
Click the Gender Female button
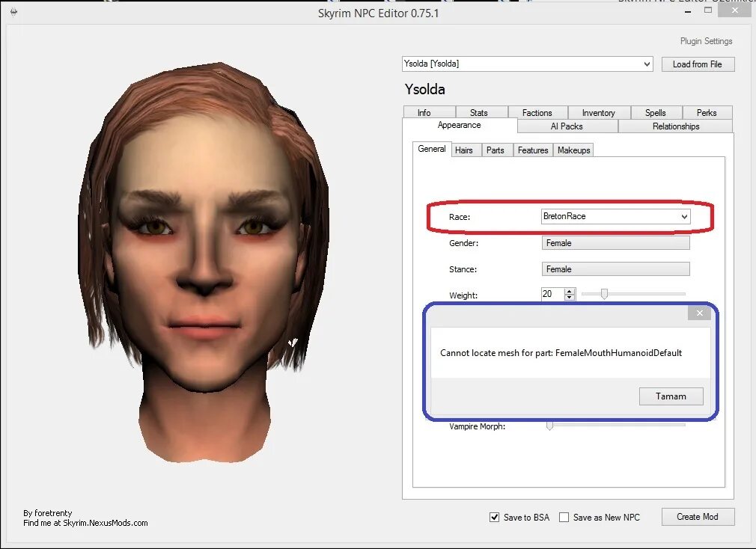[x=616, y=243]
